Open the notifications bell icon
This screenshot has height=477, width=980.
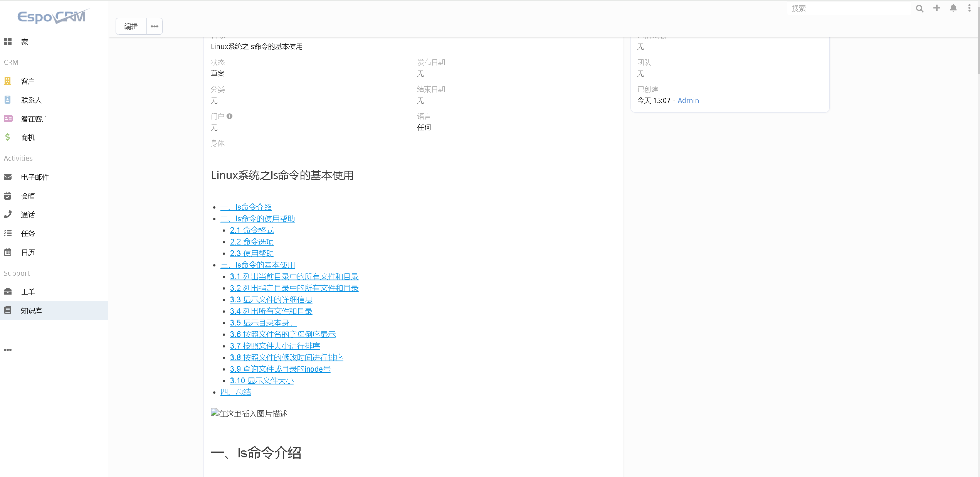pyautogui.click(x=953, y=8)
